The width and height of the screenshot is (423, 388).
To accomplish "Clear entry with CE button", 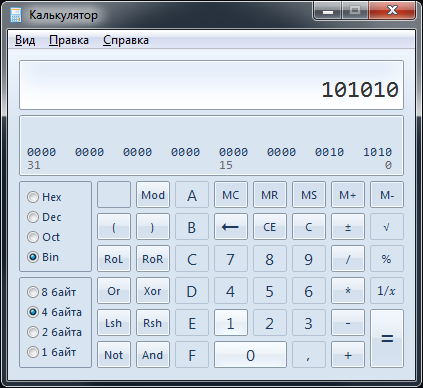I will [270, 227].
